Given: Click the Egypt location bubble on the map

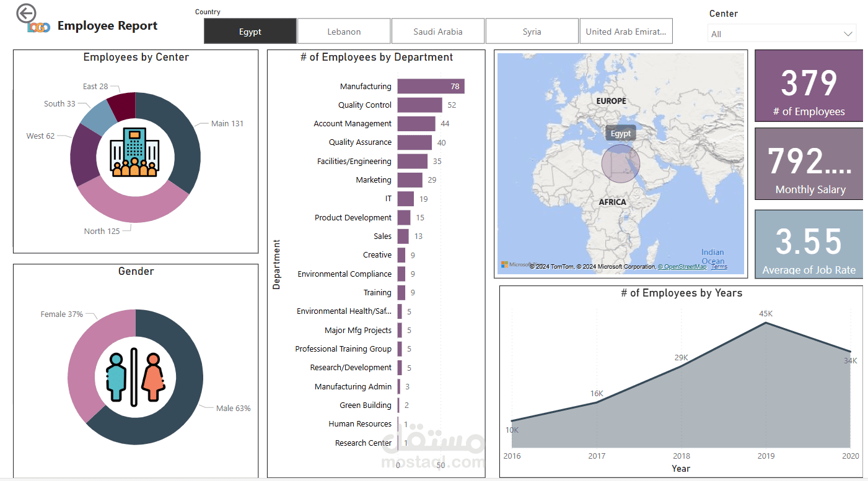Looking at the screenshot, I should (620, 163).
